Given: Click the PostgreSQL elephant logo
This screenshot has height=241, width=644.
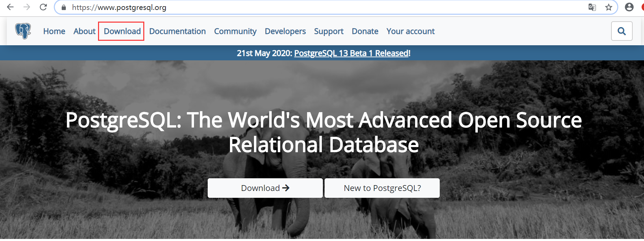Looking at the screenshot, I should pos(23,31).
